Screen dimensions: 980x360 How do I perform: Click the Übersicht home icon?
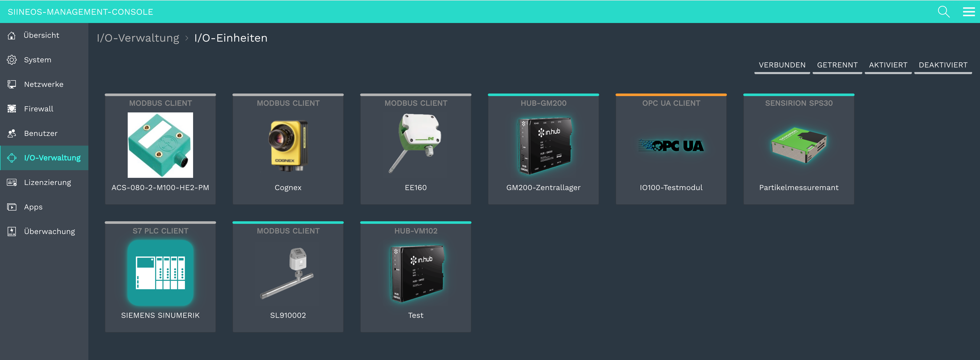(12, 36)
